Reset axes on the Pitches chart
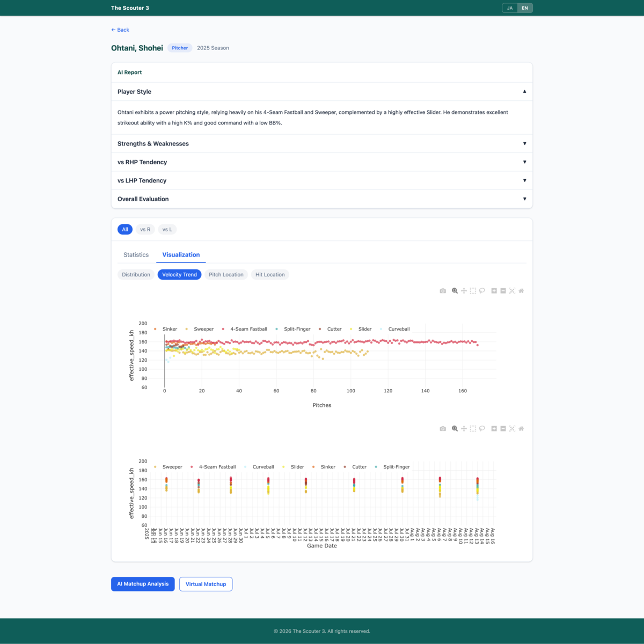This screenshot has height=644, width=644. point(521,291)
